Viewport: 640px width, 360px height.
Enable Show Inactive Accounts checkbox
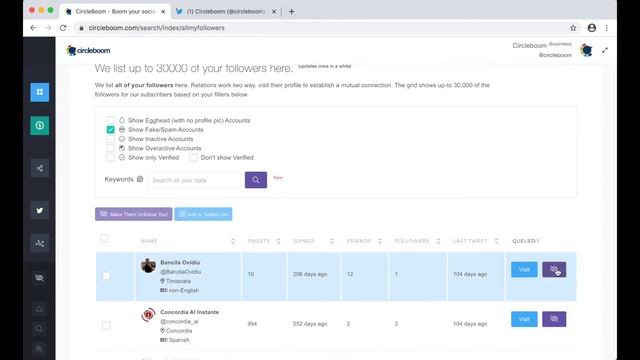[x=111, y=139]
